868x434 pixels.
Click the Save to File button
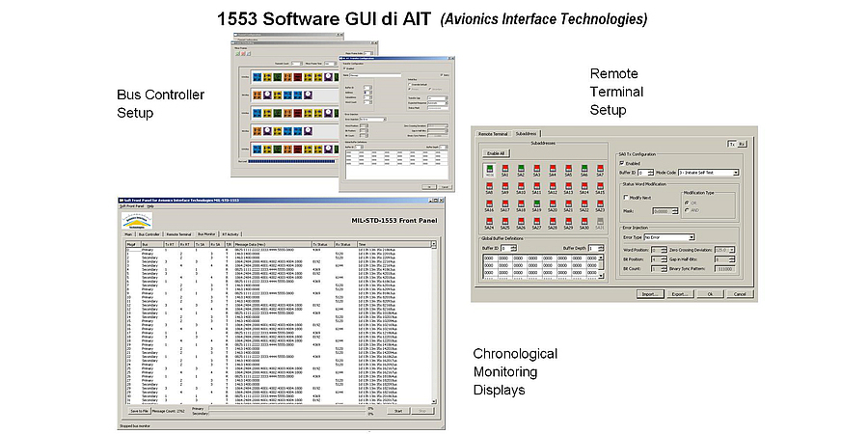140,411
